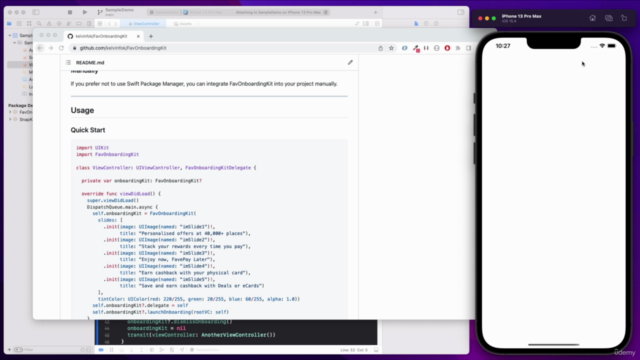Open the browser extensions puzzle menu

(458, 48)
